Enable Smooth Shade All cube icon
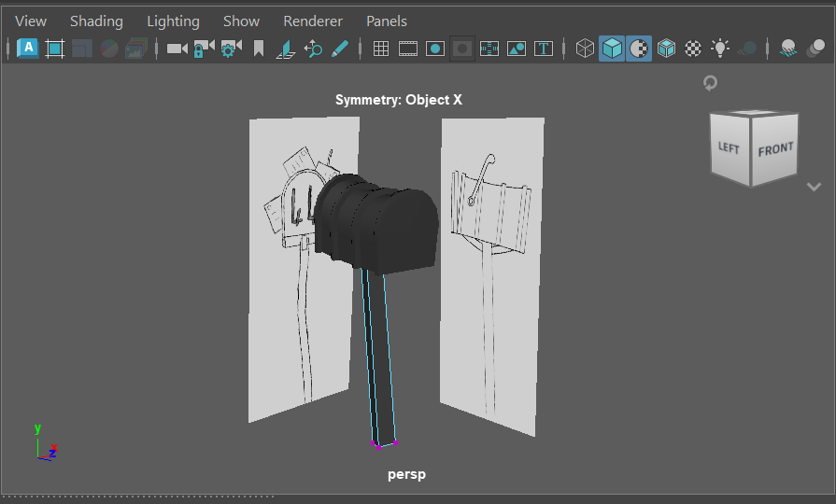836x504 pixels. (613, 49)
